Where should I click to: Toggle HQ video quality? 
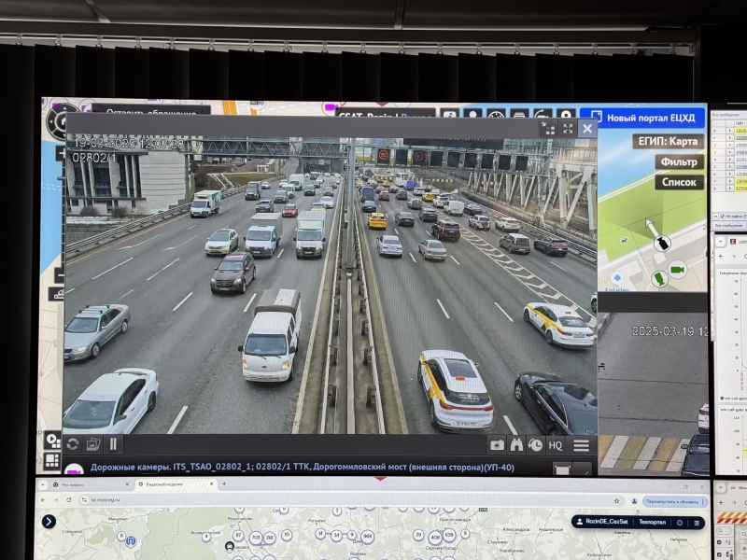tap(556, 445)
